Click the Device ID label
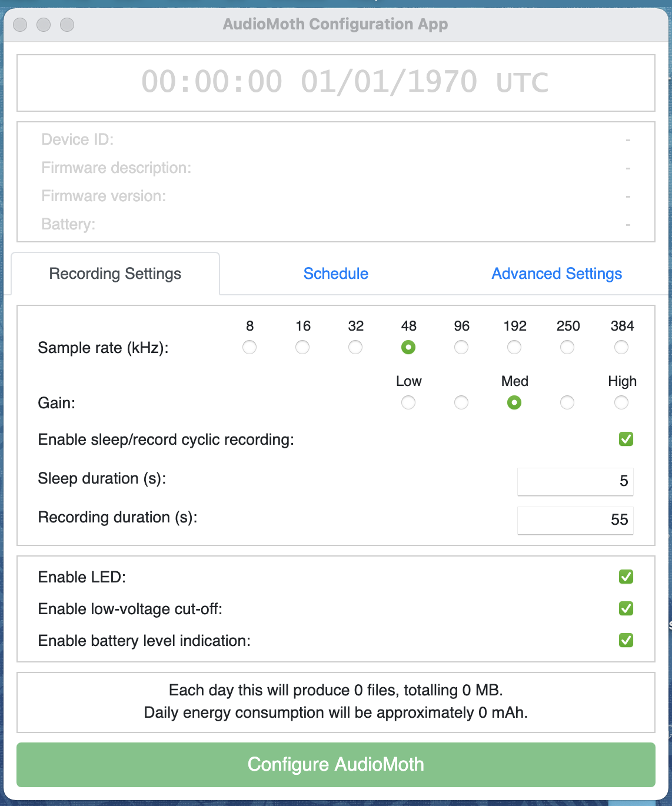 pos(78,139)
